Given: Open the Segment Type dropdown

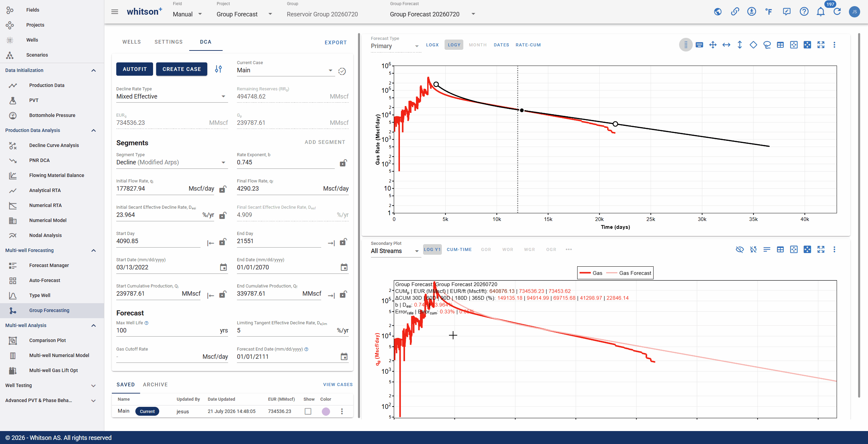Looking at the screenshot, I should (x=171, y=162).
